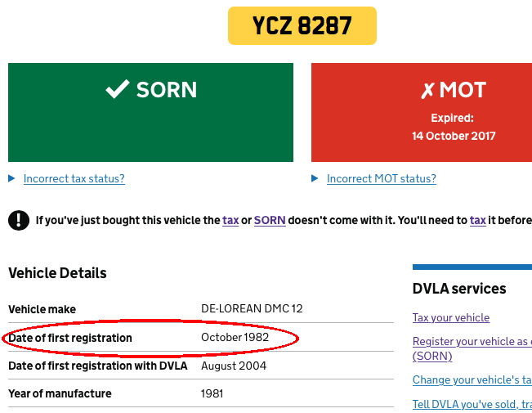Open the SORN link in the warning sentence
This screenshot has height=413, width=532.
(x=270, y=220)
